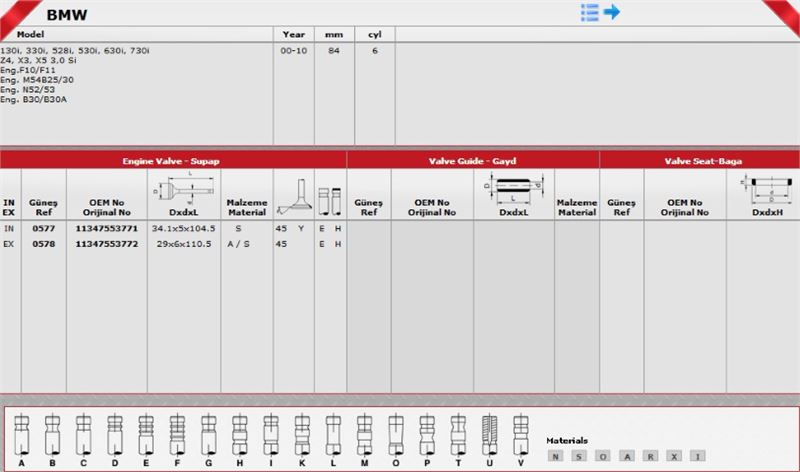Click the IN EX column header
Viewport: 800px width, 472px height.
9,207
